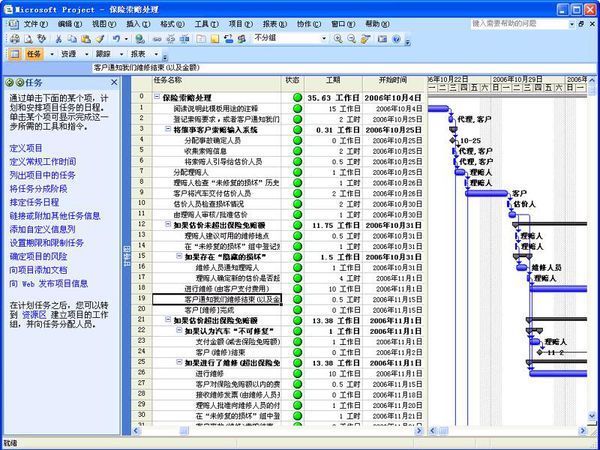Screen dimensions: 600x450
Task: Collapse the 将报事客户索赔输入系统 summary task
Action: [168, 129]
